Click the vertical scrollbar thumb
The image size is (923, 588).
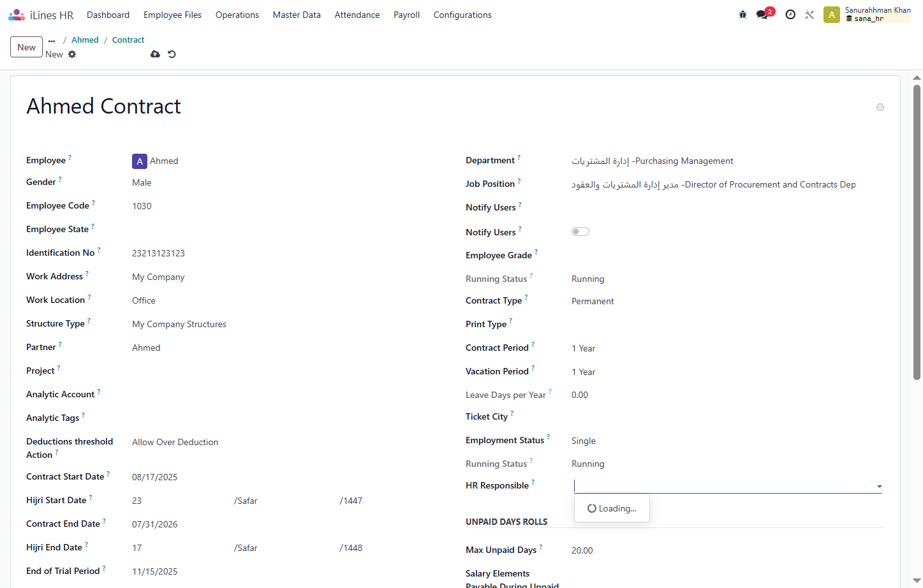click(917, 232)
